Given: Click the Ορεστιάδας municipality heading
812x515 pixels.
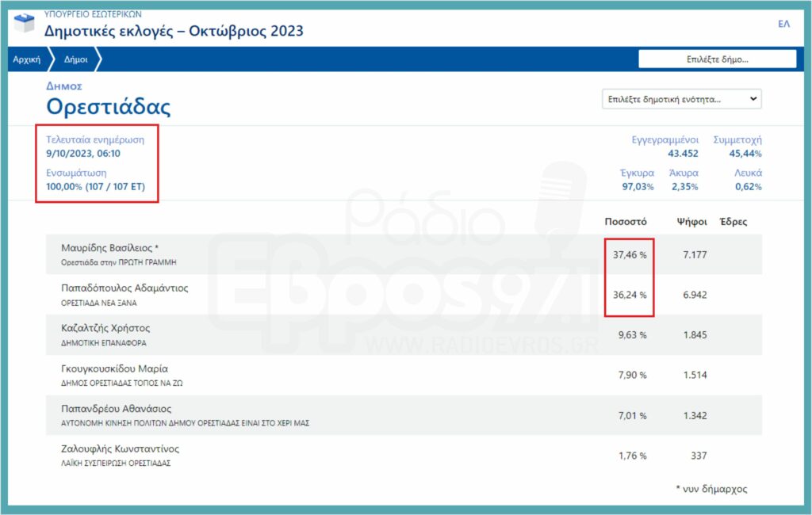Looking at the screenshot, I should click(108, 107).
